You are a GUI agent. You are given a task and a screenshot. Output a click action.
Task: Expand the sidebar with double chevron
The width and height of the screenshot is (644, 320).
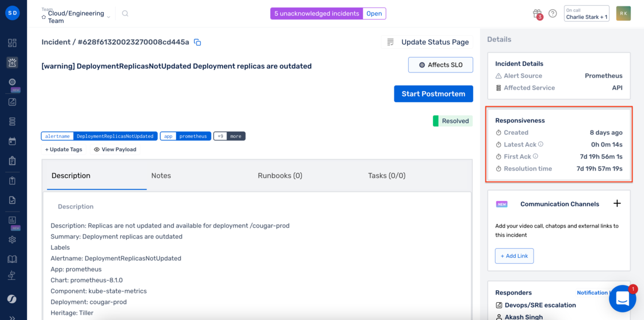tap(12, 318)
